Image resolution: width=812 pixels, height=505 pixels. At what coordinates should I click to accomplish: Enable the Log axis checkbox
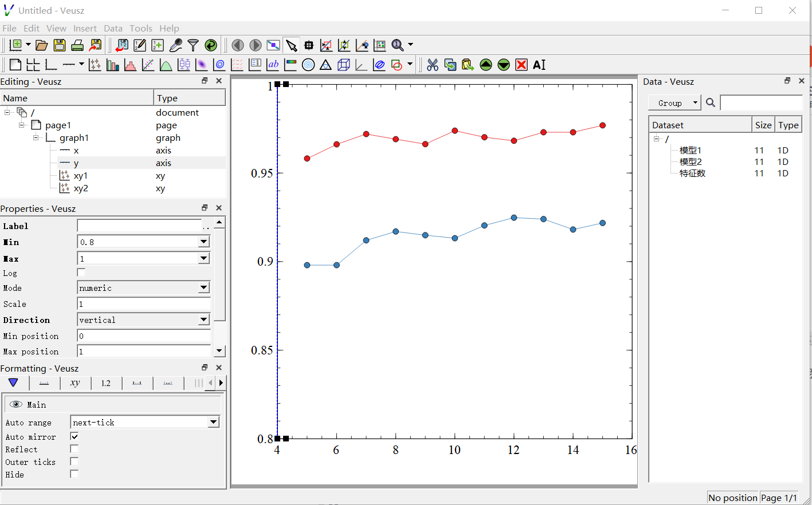[81, 273]
